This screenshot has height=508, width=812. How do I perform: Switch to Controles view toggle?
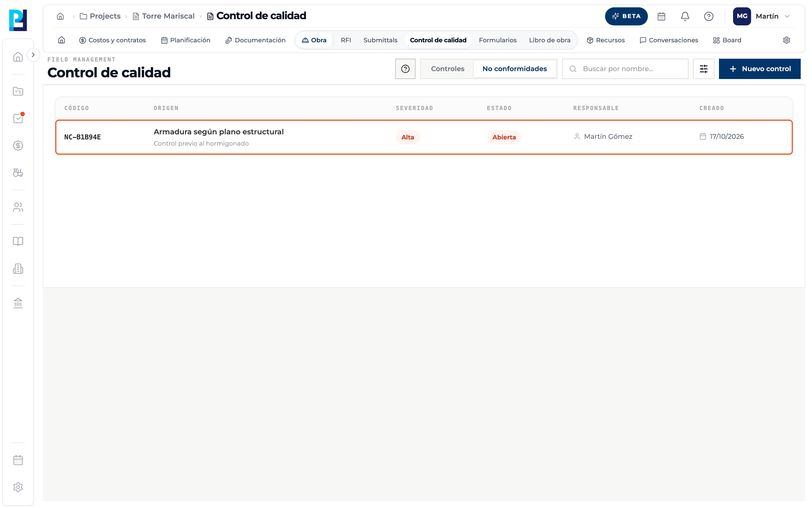click(447, 69)
